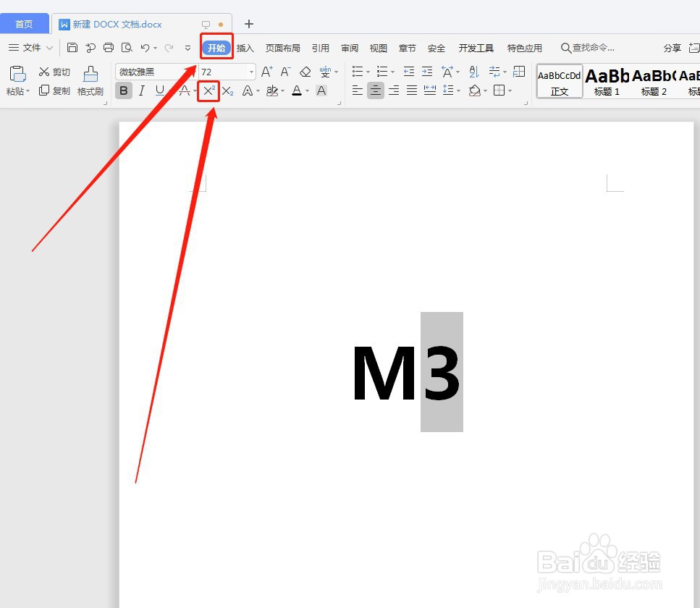Open the paragraph dialog launcher
700x608 pixels.
point(526,103)
